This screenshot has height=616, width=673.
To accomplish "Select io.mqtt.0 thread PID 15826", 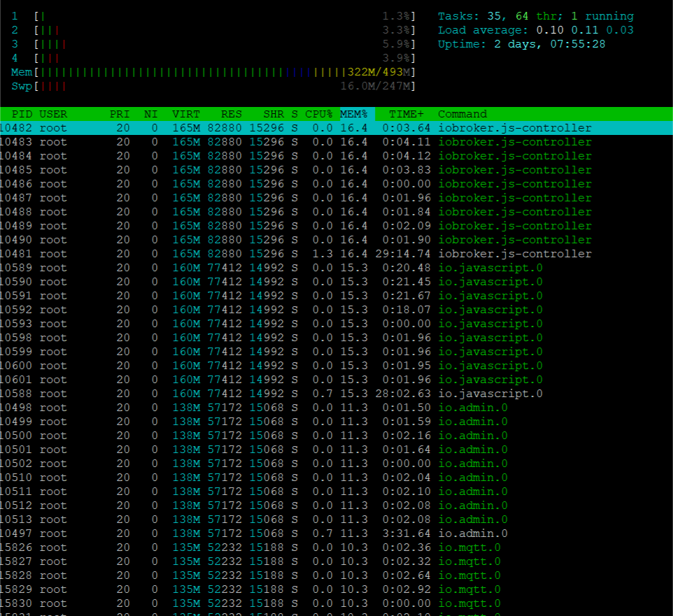I will point(336,547).
